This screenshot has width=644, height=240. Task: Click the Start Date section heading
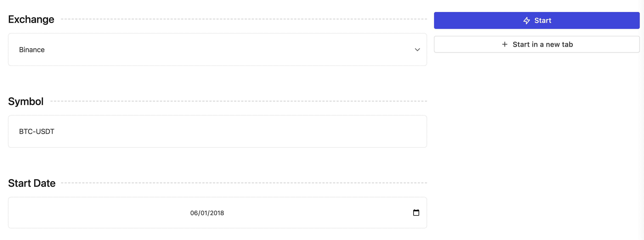pyautogui.click(x=32, y=183)
